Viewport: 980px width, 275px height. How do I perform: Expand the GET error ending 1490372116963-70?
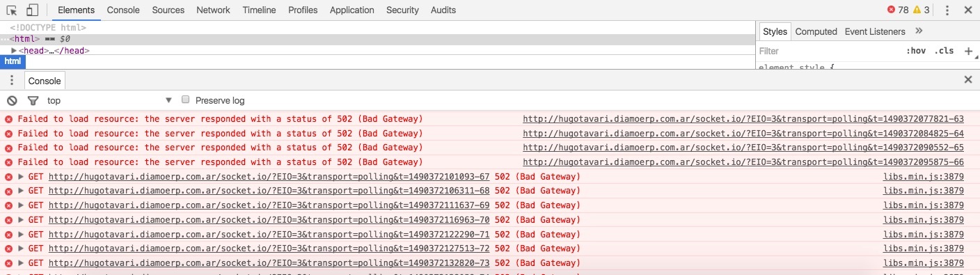click(21, 220)
